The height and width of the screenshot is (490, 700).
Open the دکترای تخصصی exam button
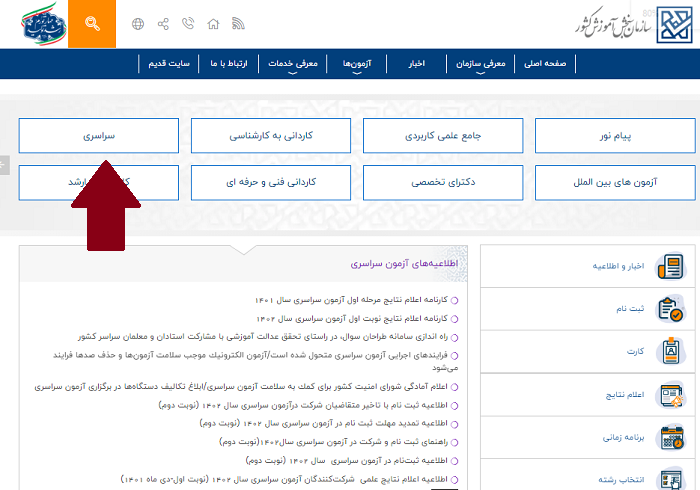coord(443,183)
